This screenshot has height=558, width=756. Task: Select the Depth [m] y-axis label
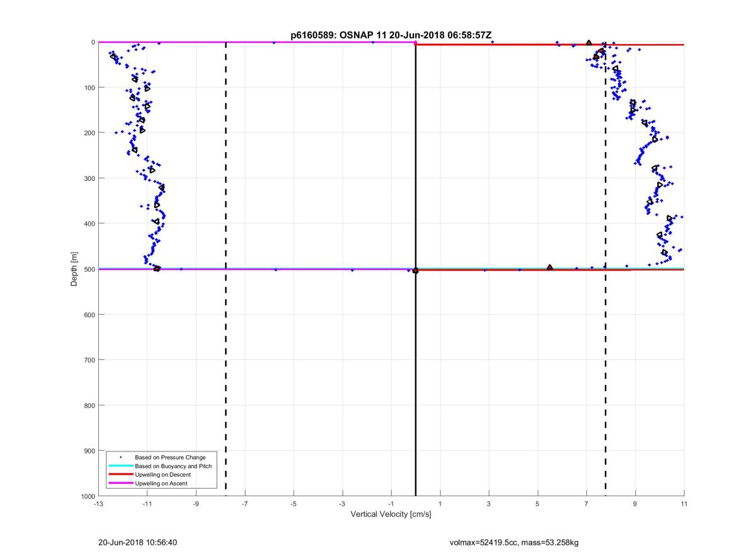pos(74,269)
